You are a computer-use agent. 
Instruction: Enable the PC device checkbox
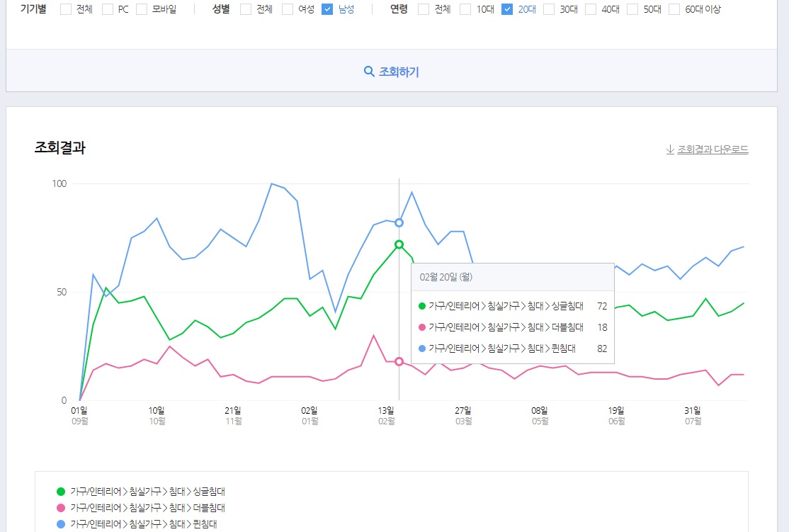click(108, 9)
